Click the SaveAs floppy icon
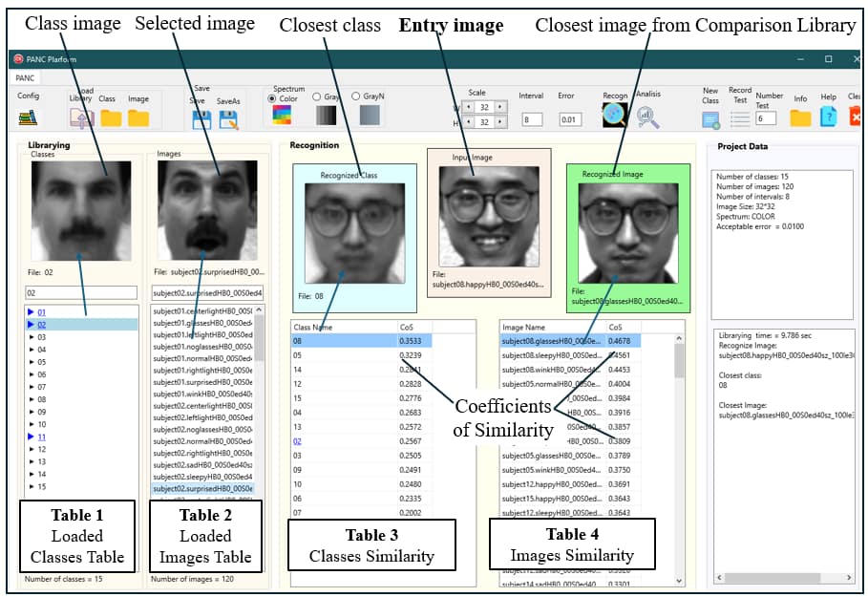 coord(228,119)
